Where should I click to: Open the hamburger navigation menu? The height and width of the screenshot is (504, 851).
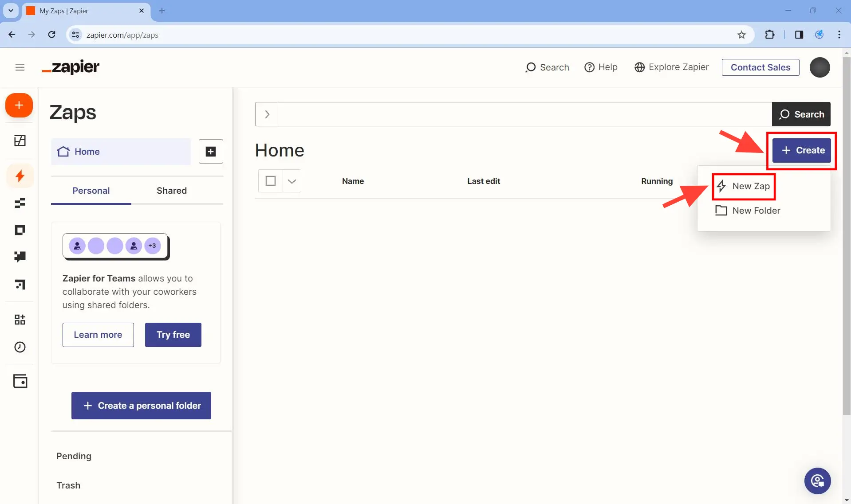(20, 67)
